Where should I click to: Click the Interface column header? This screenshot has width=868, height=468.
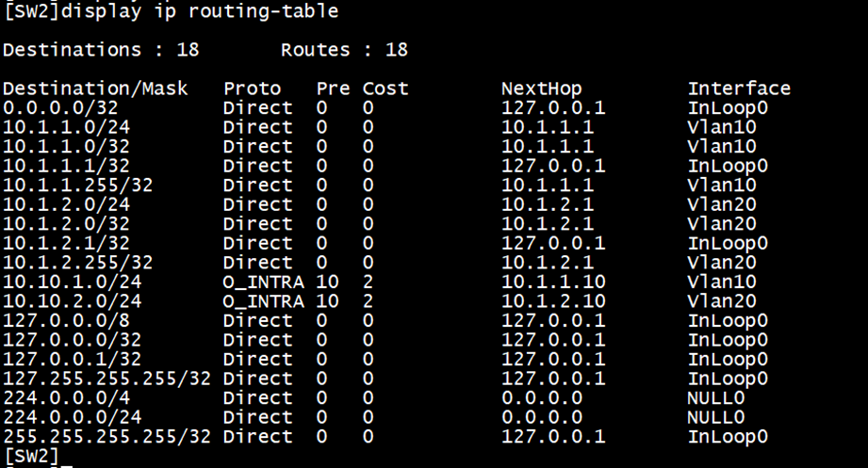(x=739, y=89)
